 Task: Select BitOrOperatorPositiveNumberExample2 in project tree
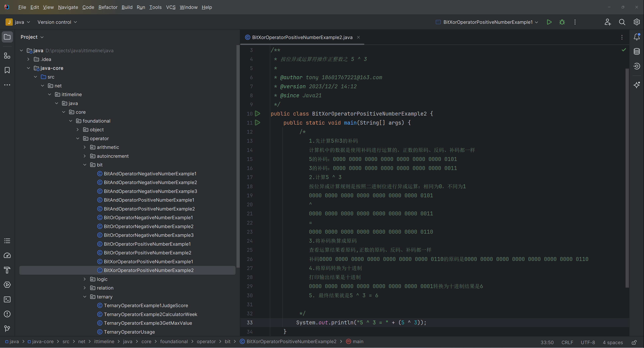148,253
